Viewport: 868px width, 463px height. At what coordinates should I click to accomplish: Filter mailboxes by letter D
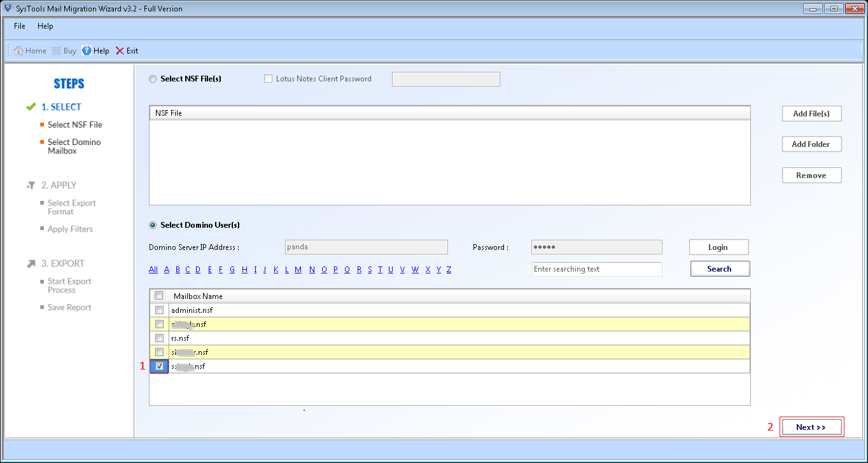[x=198, y=270]
